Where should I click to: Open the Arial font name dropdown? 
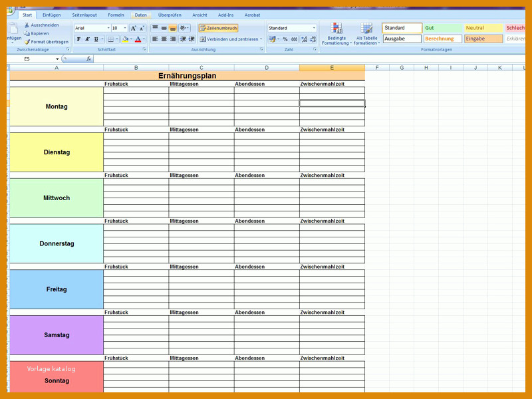pyautogui.click(x=108, y=28)
